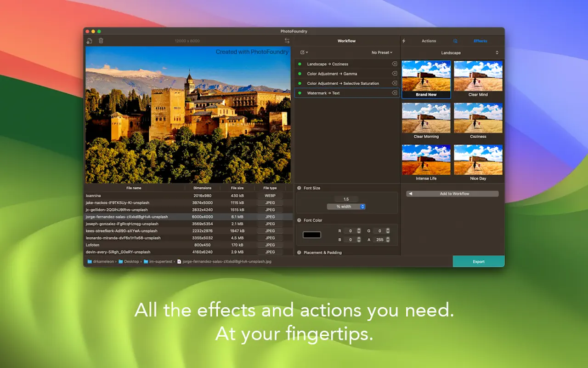Toggle the Selective Saturation green status dot

pyautogui.click(x=300, y=83)
